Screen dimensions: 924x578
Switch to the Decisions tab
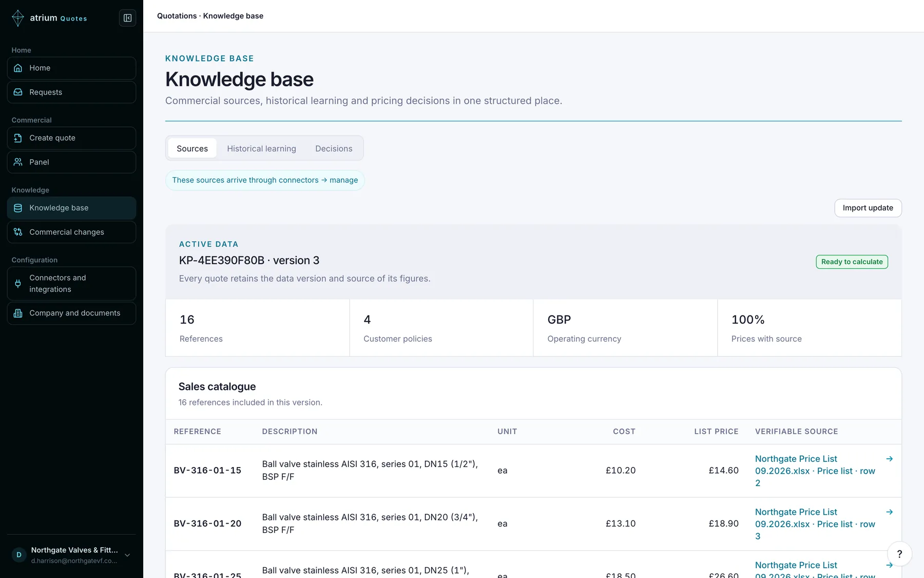tap(334, 148)
